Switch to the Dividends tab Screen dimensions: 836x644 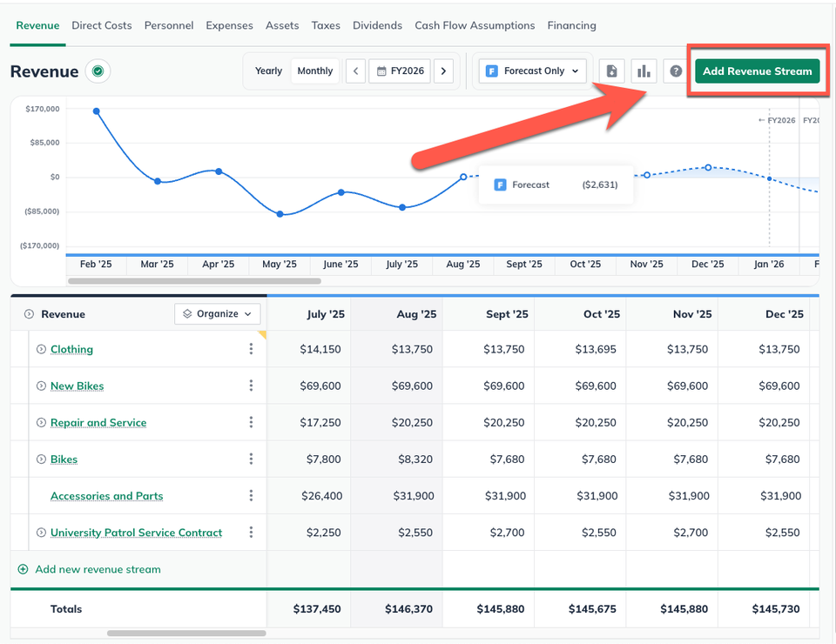377,25
